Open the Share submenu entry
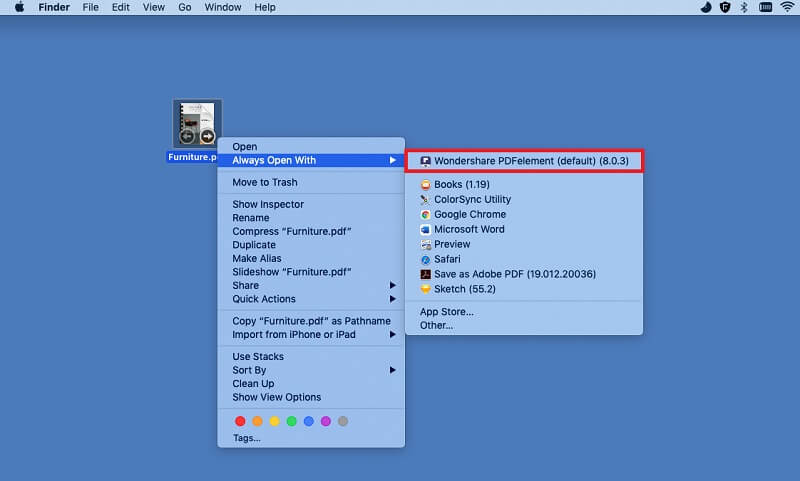800x481 pixels. tap(311, 286)
